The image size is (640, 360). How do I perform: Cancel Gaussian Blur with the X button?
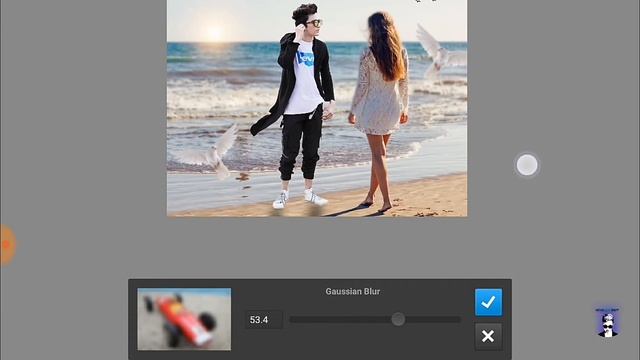point(488,336)
